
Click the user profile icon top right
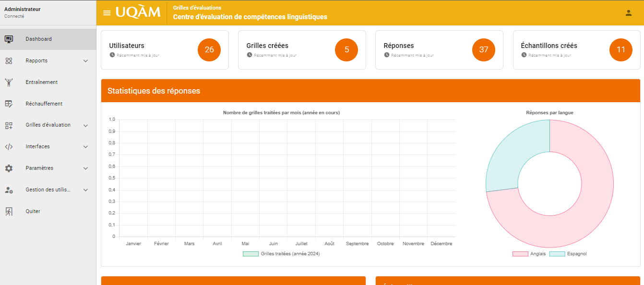(x=629, y=13)
